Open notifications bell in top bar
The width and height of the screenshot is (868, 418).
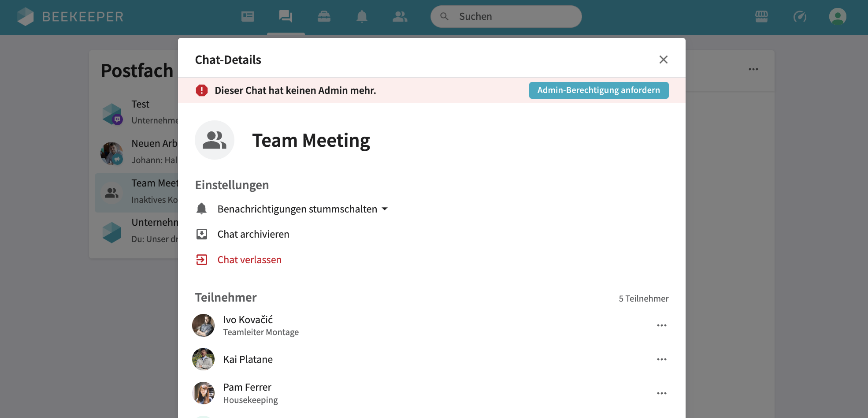[x=362, y=17]
